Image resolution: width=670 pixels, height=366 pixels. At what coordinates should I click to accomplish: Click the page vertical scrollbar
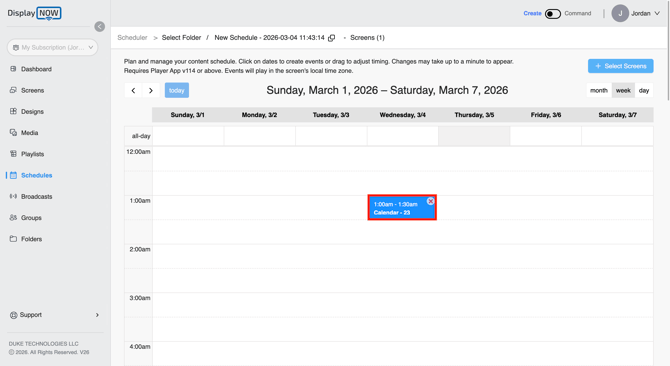pyautogui.click(x=668, y=51)
